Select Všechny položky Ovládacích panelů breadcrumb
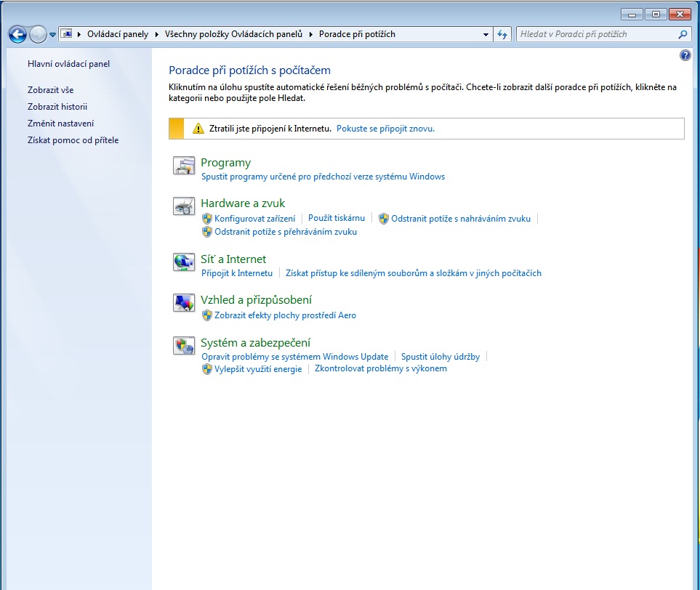 233,34
